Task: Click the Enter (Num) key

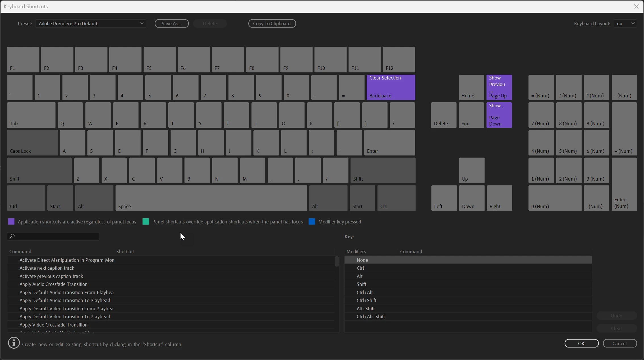Action: 624,184
